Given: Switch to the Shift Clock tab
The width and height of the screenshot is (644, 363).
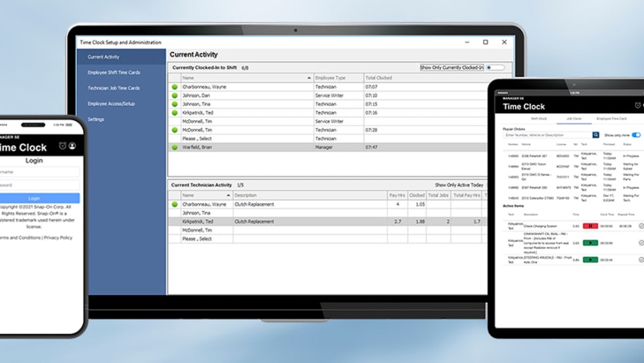Looking at the screenshot, I should click(539, 119).
